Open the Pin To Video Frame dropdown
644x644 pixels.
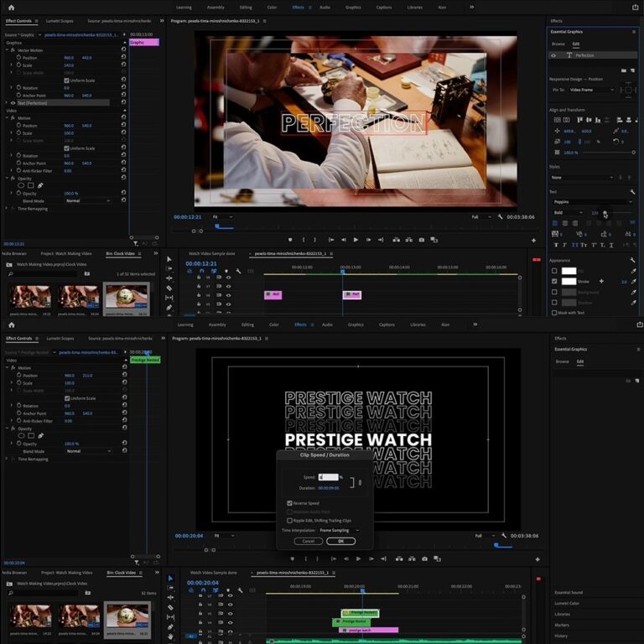[591, 90]
